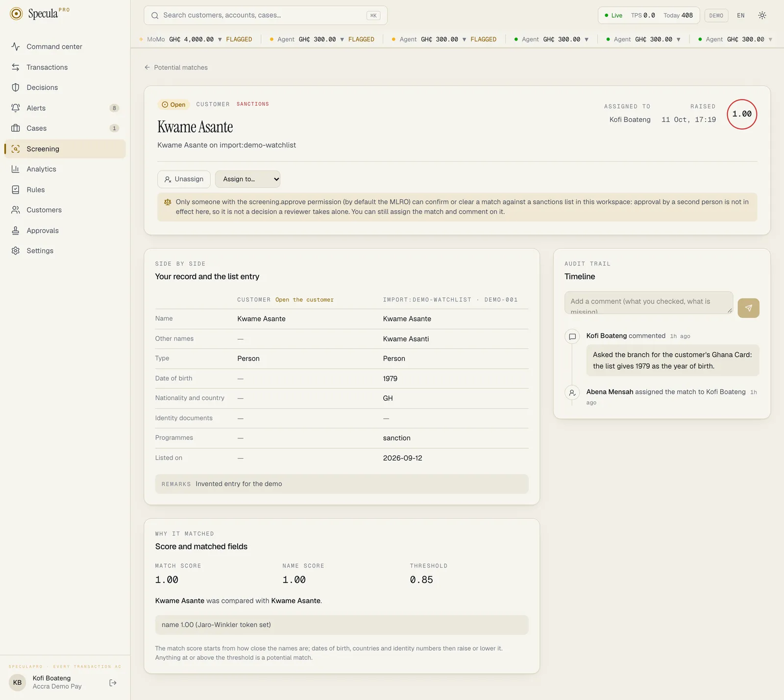Click the Settings gear icon
Viewport: 784px width, 700px height.
coord(16,251)
